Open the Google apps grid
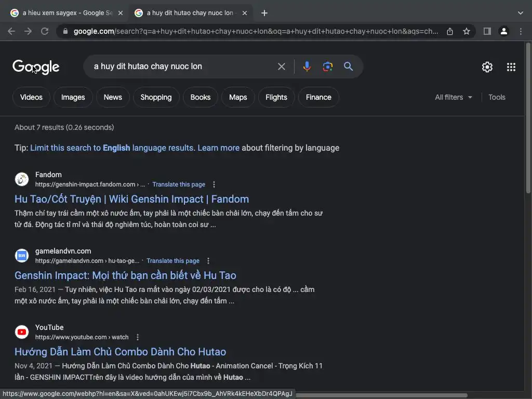The width and height of the screenshot is (532, 399). click(511, 67)
